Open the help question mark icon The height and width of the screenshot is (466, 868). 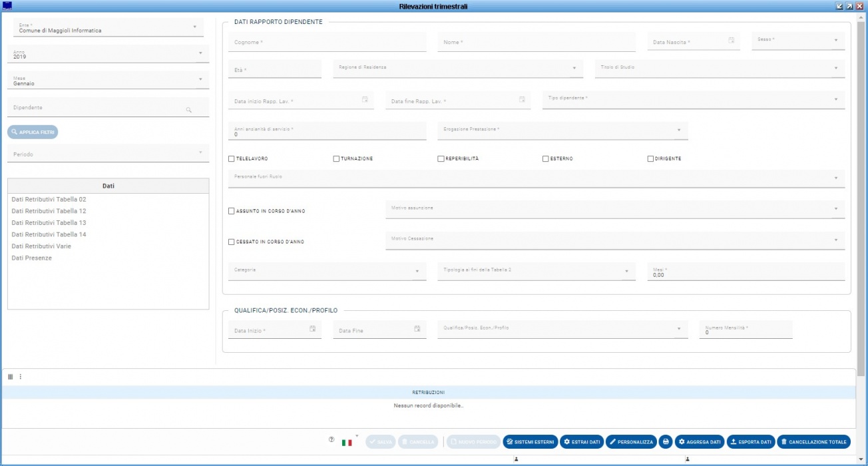tap(331, 440)
